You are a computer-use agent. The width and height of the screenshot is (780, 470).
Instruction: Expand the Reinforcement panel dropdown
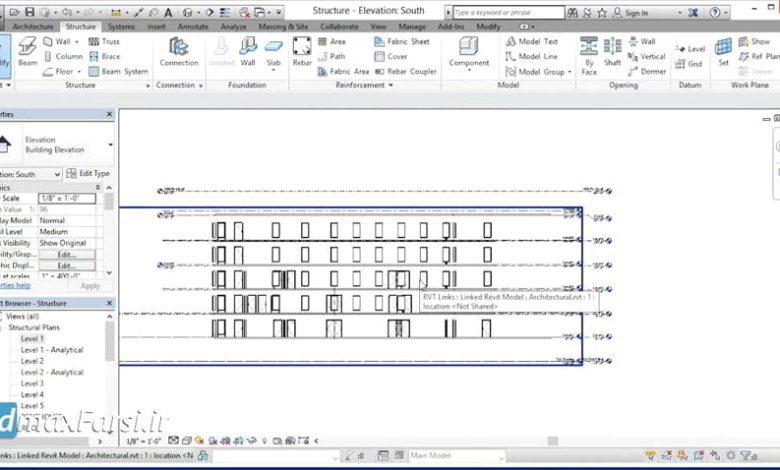pyautogui.click(x=391, y=85)
